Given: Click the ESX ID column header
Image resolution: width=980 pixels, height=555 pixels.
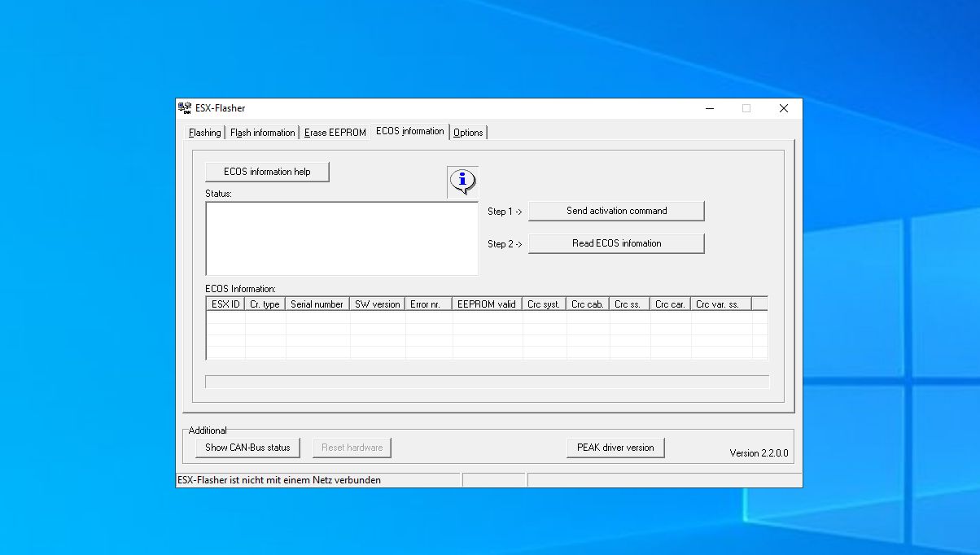Looking at the screenshot, I should pyautogui.click(x=224, y=303).
